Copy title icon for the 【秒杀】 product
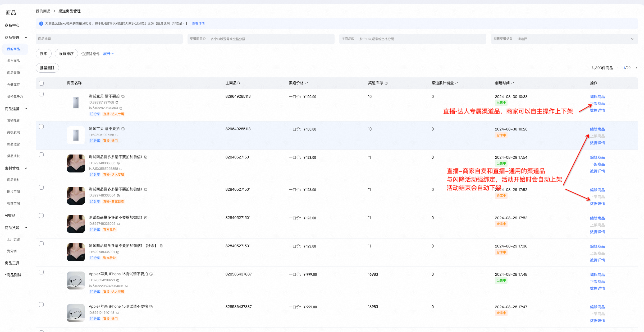644x332 pixels. point(161,246)
